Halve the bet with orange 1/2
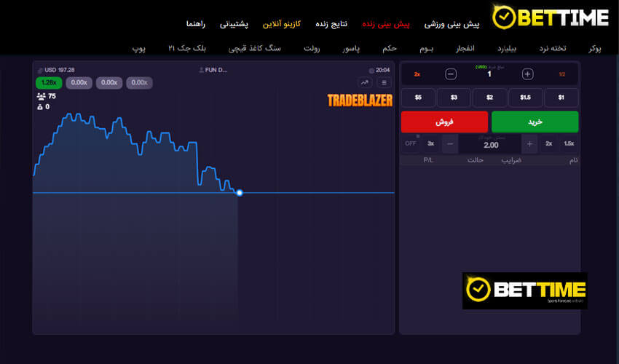 (x=562, y=74)
